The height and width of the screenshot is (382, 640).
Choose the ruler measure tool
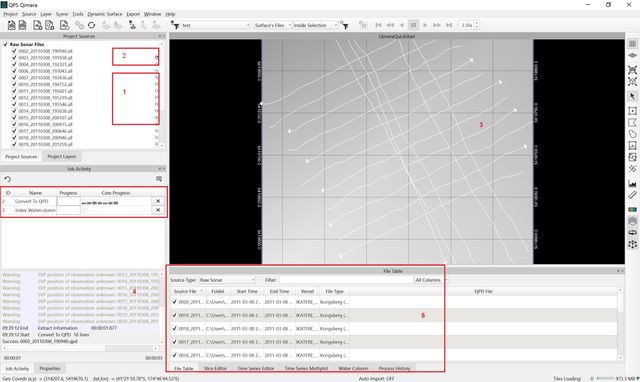[x=632, y=195]
